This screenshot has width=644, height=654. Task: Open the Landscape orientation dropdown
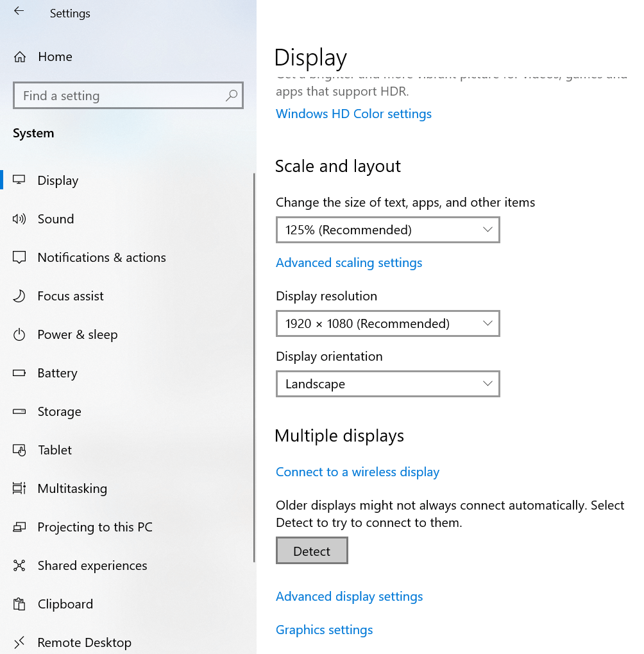[x=387, y=384]
